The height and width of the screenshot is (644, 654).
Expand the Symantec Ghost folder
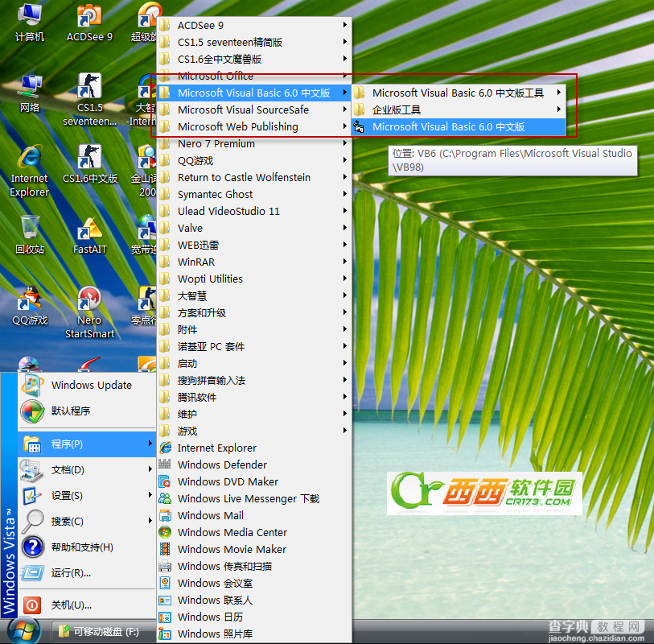[x=254, y=195]
